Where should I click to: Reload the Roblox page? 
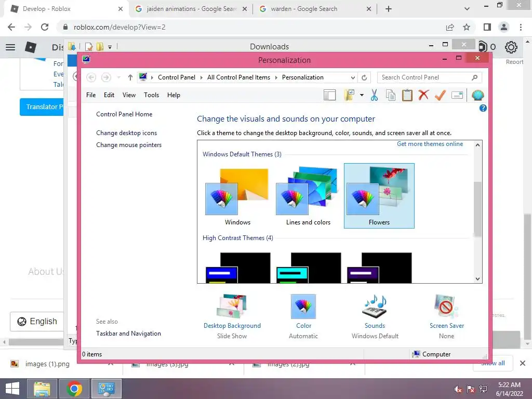pos(45,27)
